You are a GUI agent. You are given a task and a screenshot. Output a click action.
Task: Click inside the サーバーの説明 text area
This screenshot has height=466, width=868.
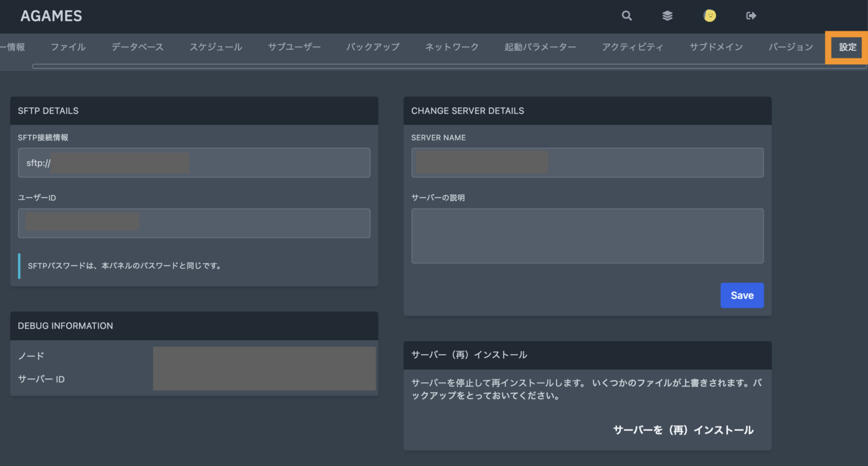coord(587,236)
